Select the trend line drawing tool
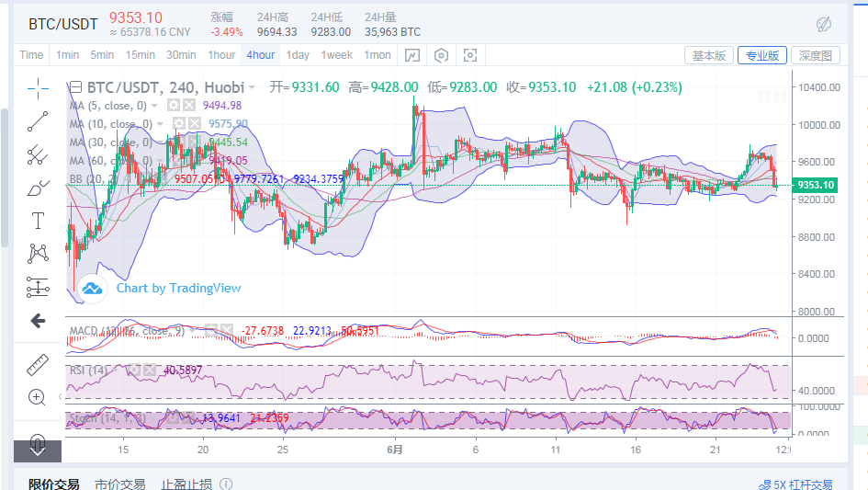This screenshot has height=490, width=868. [38, 121]
